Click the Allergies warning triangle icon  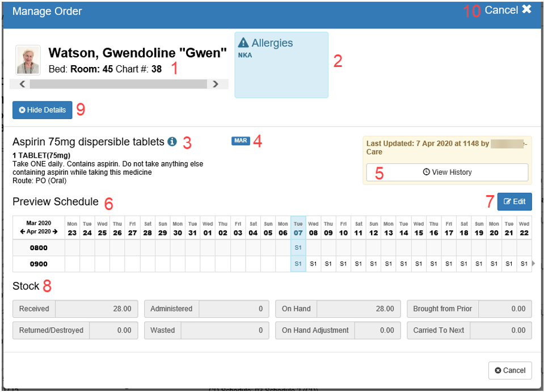pos(243,43)
